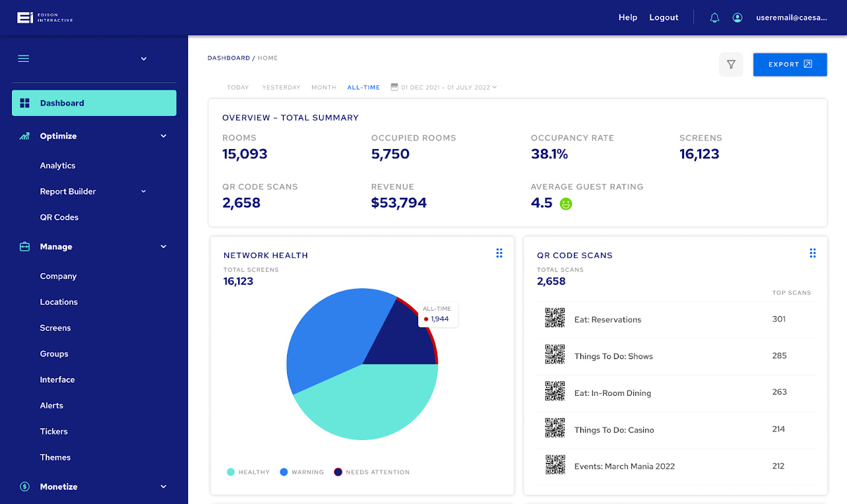Viewport: 847px width, 504px height.
Task: Click the notification bell icon
Action: click(x=714, y=18)
